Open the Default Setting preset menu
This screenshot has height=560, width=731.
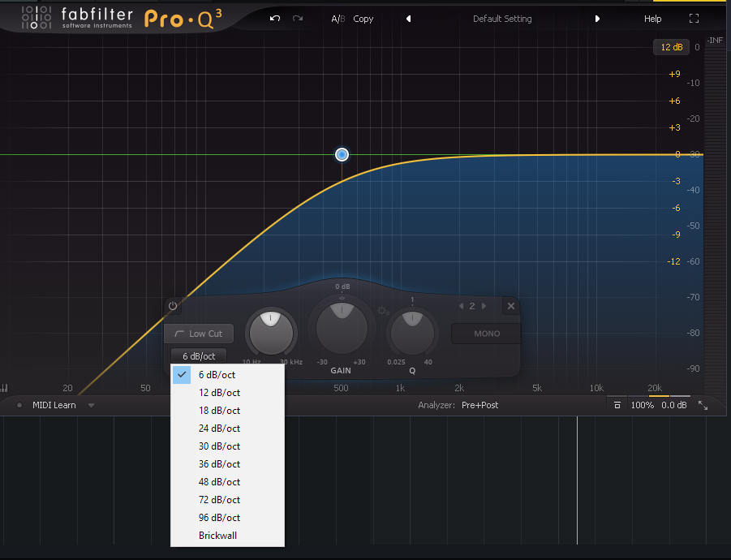tap(502, 19)
